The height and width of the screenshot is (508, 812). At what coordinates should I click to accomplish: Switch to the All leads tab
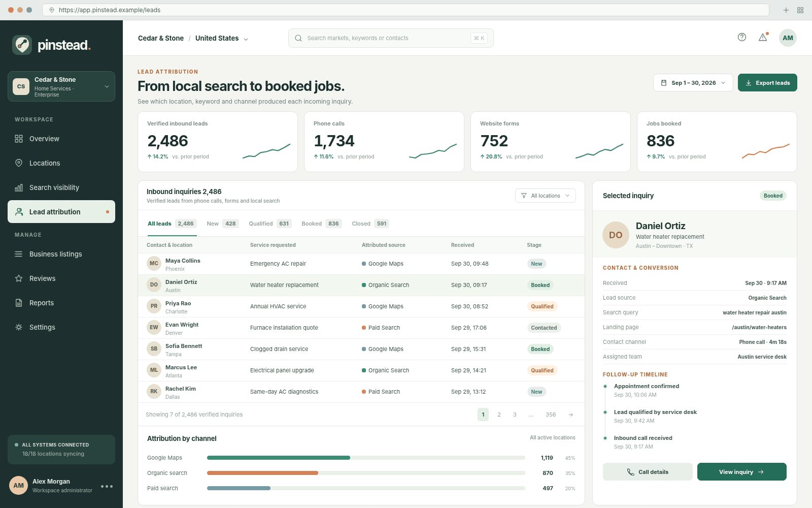coord(172,224)
